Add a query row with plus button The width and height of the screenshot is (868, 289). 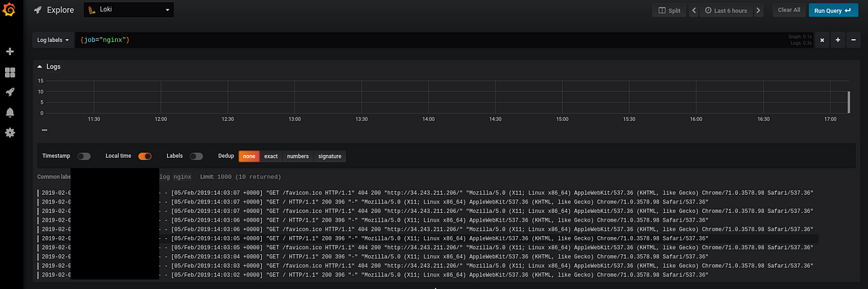point(838,41)
